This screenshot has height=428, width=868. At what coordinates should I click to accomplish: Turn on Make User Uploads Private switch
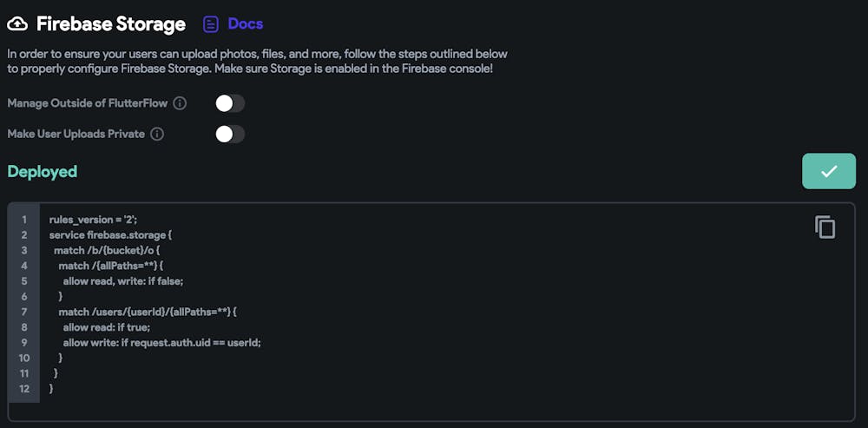(x=230, y=134)
